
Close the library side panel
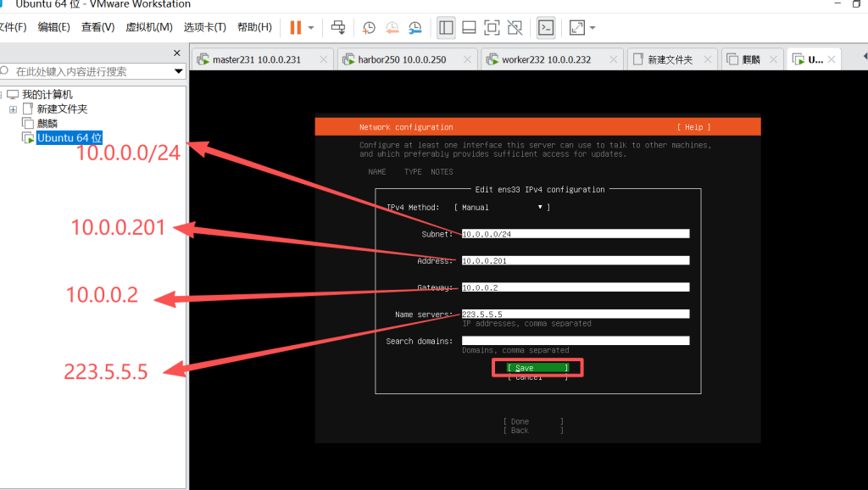[x=177, y=53]
